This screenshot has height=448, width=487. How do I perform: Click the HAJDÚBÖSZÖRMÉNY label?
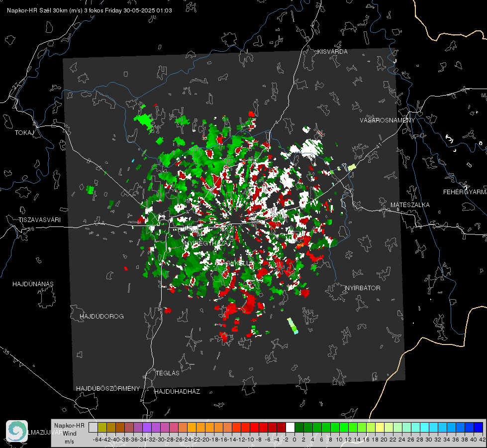pyautogui.click(x=108, y=389)
